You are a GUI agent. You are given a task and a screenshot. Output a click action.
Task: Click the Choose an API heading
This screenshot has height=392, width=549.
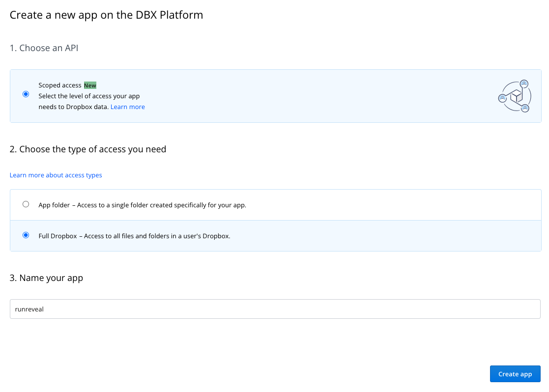coord(44,48)
